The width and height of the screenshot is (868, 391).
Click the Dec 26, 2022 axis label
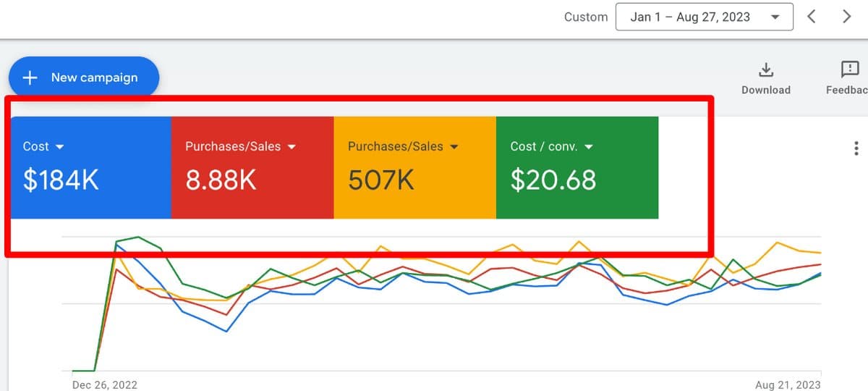point(105,384)
